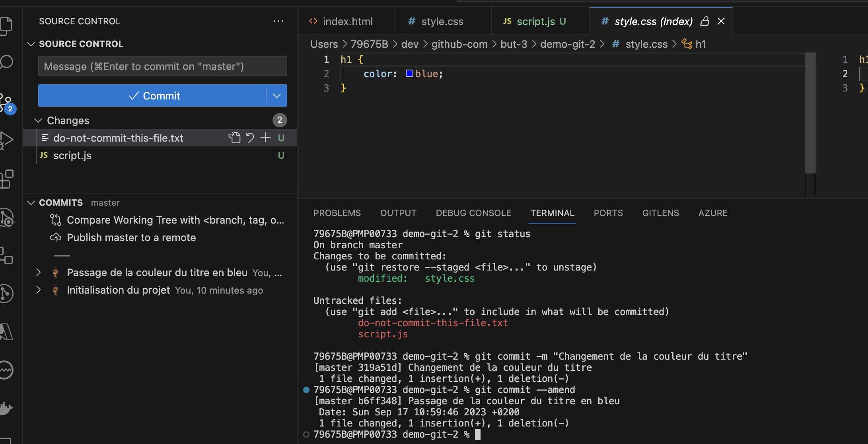Open the PORTS panel tab
This screenshot has width=868, height=444.
608,213
